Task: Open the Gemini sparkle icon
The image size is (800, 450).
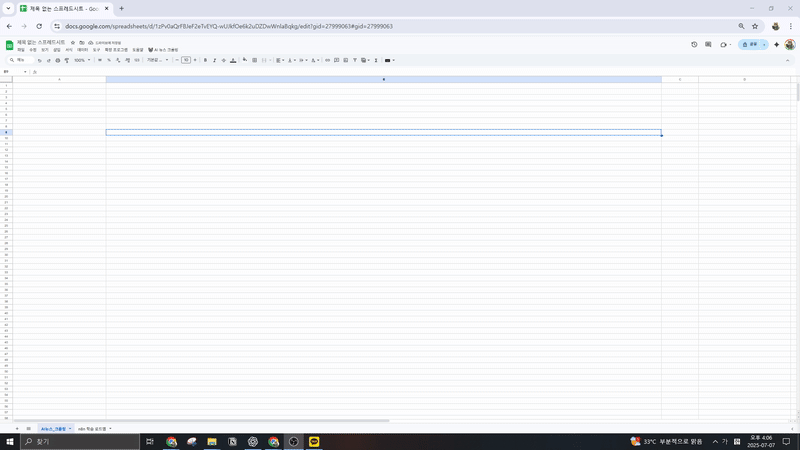Action: pos(777,45)
